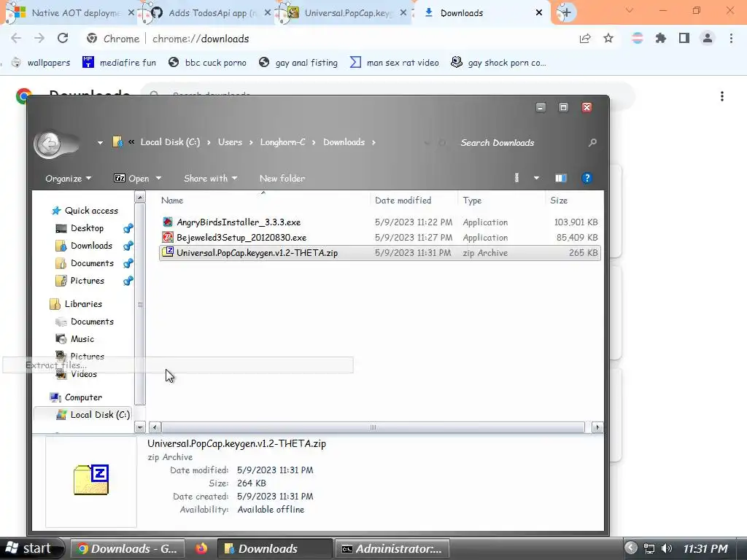Open Explorer help question mark
The image size is (747, 560).
pos(587,178)
